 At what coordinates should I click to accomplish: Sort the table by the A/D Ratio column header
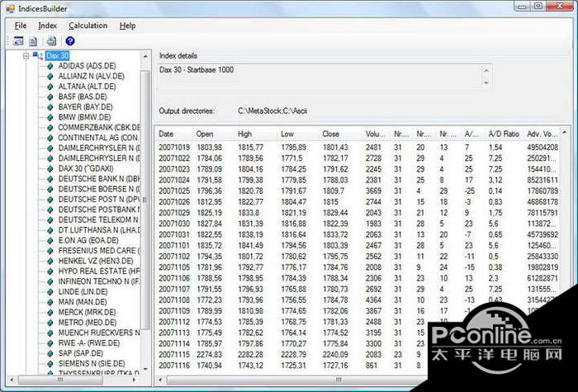504,134
